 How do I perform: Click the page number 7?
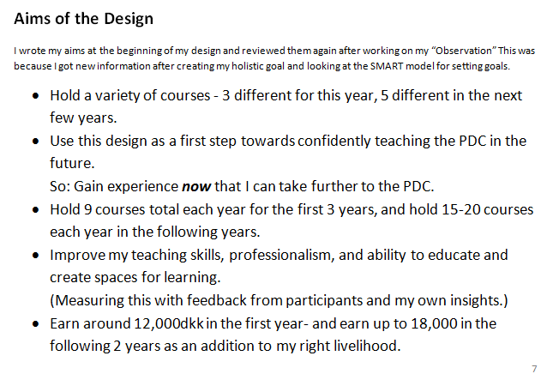tap(534, 369)
